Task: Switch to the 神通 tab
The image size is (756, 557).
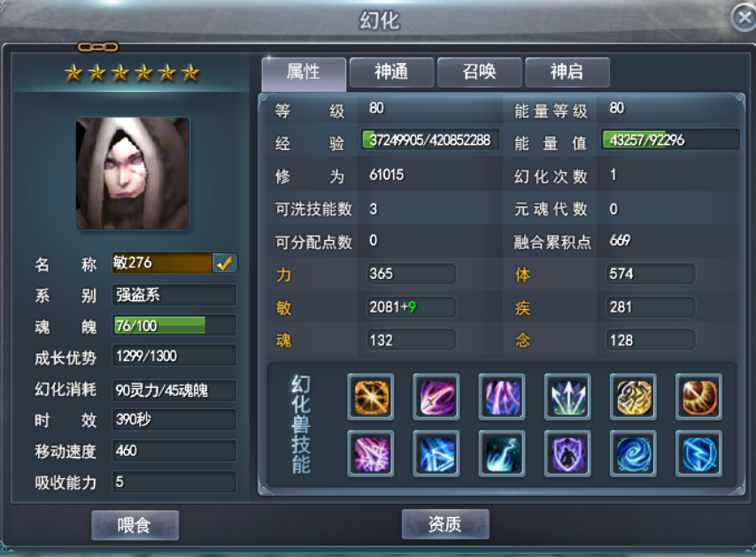Action: point(391,73)
